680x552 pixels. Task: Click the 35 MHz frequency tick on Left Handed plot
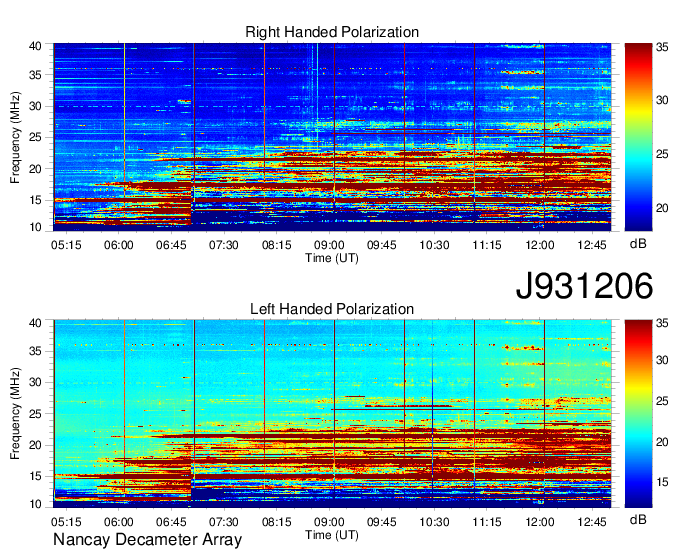(35, 351)
